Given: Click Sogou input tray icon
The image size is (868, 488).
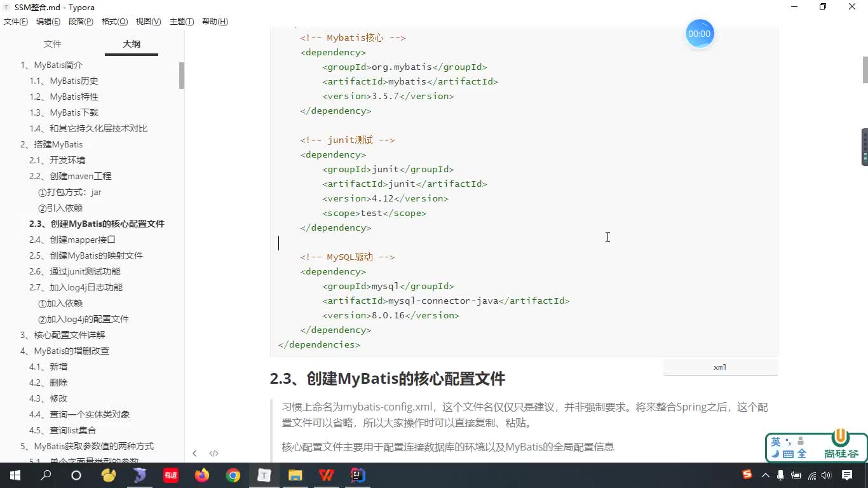Looking at the screenshot, I should [x=747, y=475].
